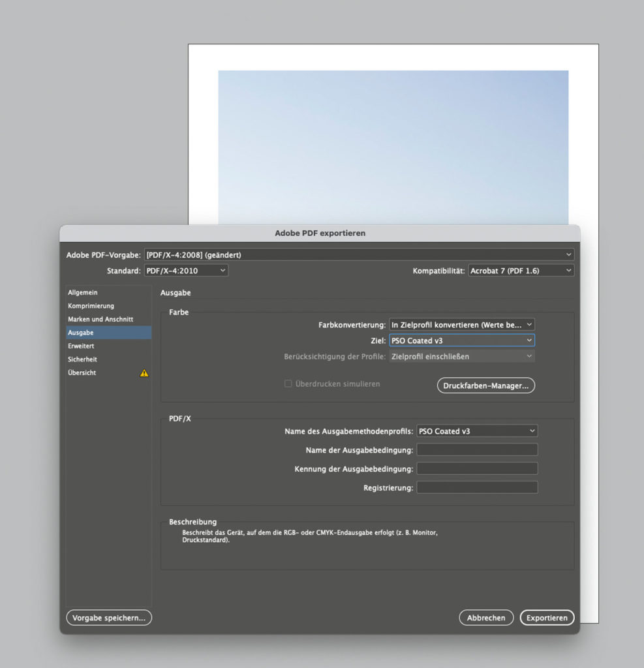The image size is (644, 668).
Task: Open the Sicherheit section
Action: click(108, 359)
